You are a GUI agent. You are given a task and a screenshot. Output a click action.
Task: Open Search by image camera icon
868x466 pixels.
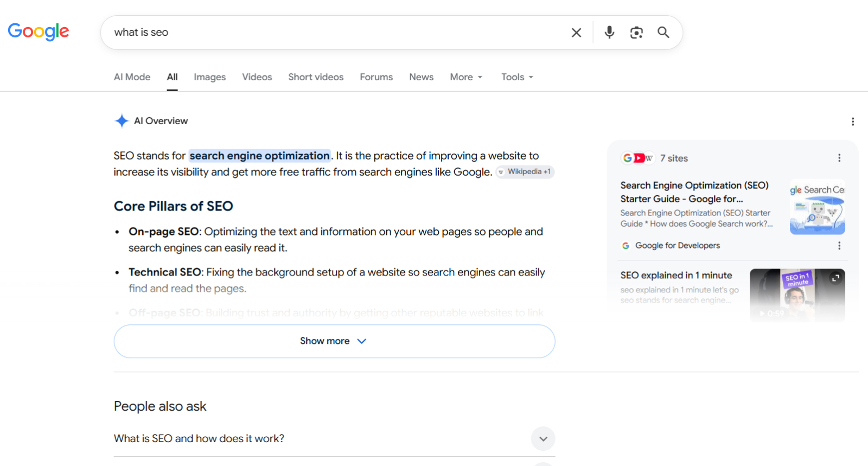[x=636, y=33]
